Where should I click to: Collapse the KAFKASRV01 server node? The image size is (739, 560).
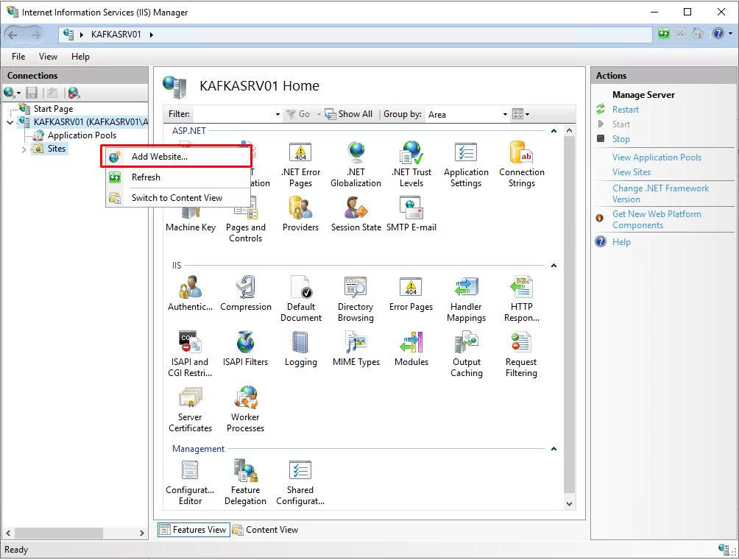10,123
